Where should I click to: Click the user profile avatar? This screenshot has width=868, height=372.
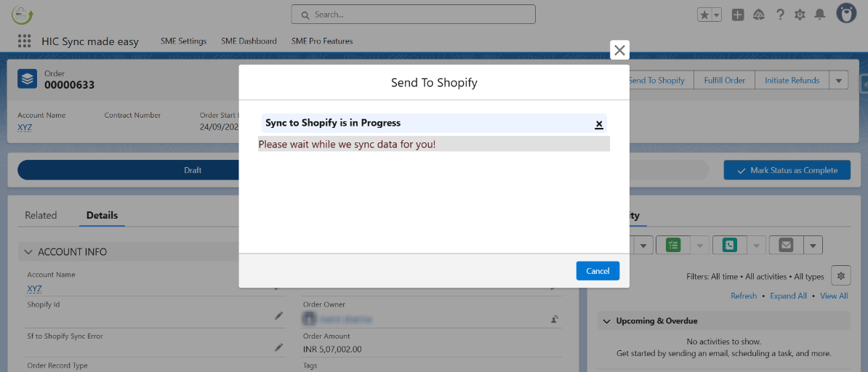846,13
